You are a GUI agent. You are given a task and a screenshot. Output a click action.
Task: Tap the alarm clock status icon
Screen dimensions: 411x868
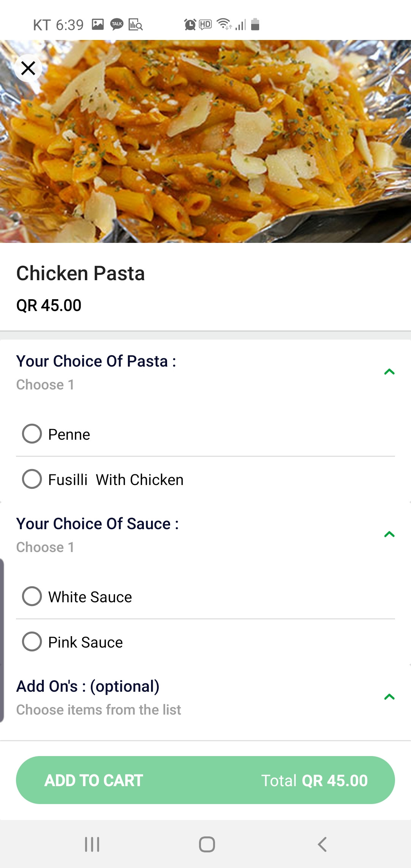(190, 25)
